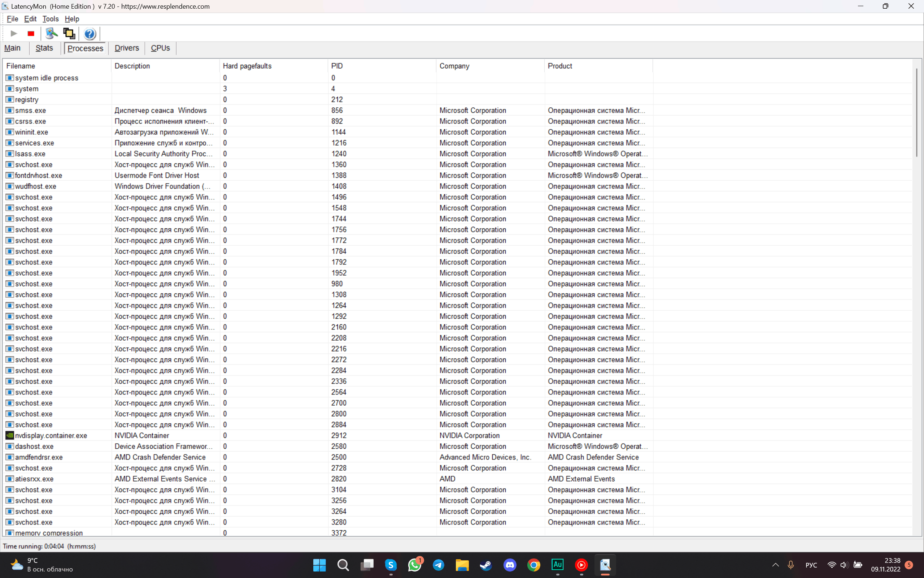The width and height of the screenshot is (924, 578).
Task: Open Task View on the taskbar
Action: tap(367, 565)
